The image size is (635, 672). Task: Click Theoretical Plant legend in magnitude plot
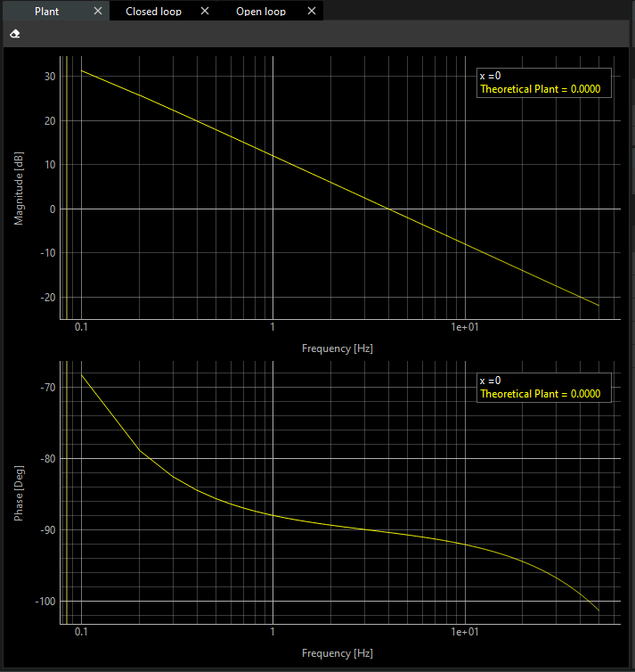(x=540, y=89)
